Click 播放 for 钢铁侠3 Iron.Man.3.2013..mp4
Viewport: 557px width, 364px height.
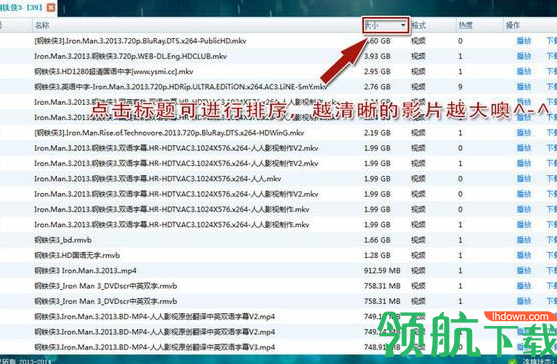pyautogui.click(x=524, y=271)
